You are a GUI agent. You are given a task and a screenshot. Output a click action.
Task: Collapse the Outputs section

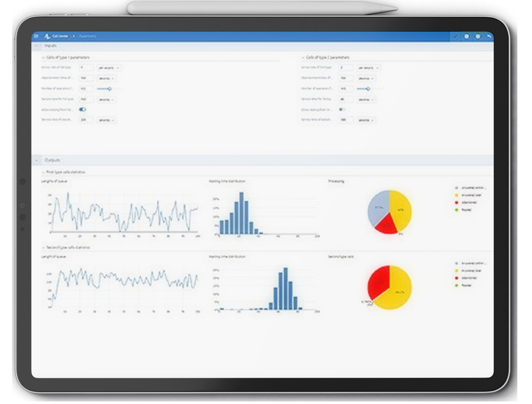37,160
